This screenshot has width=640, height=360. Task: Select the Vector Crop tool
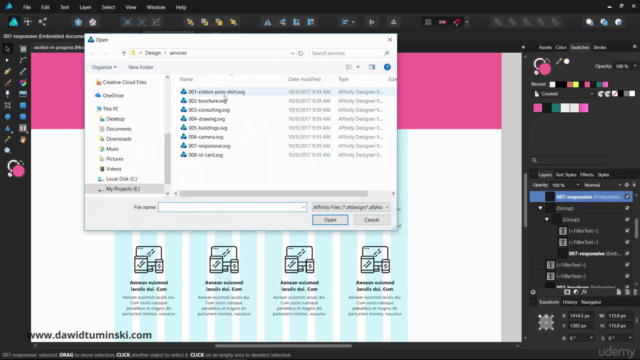7,105
